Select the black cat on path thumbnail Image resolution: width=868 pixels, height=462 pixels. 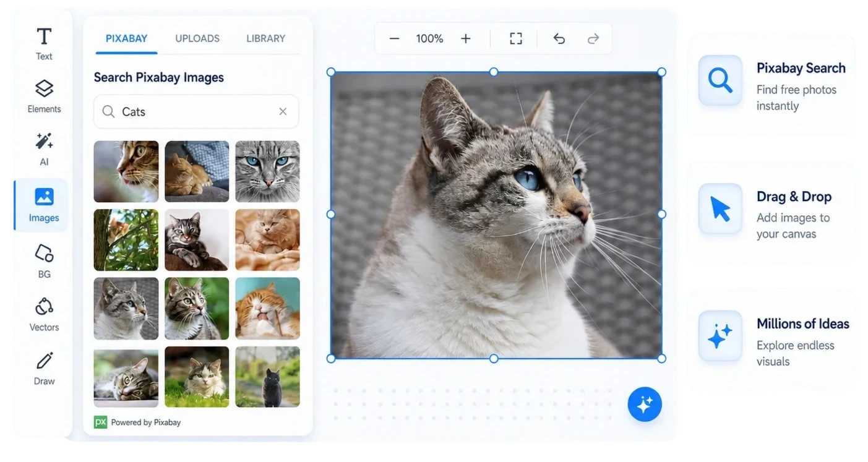click(x=267, y=377)
